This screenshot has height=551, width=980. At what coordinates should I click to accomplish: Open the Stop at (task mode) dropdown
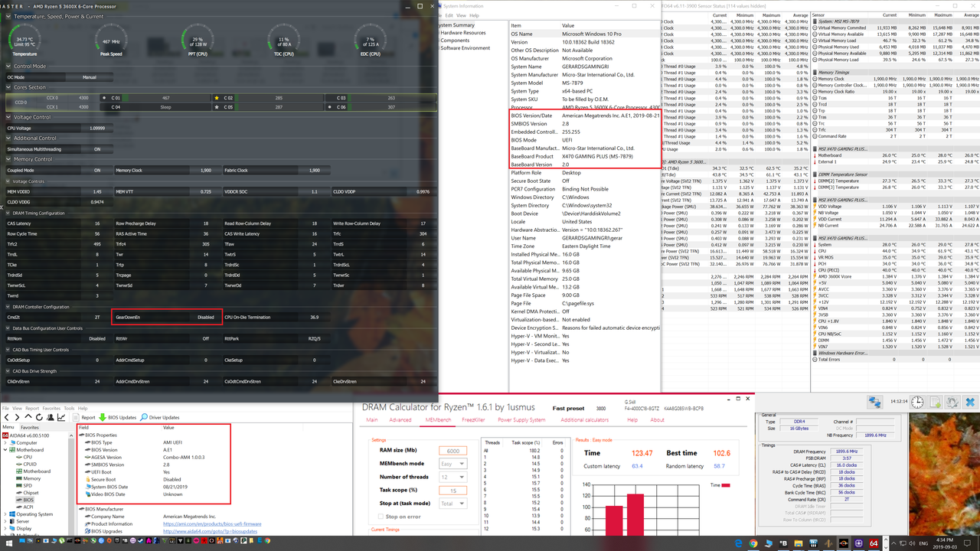pos(452,504)
